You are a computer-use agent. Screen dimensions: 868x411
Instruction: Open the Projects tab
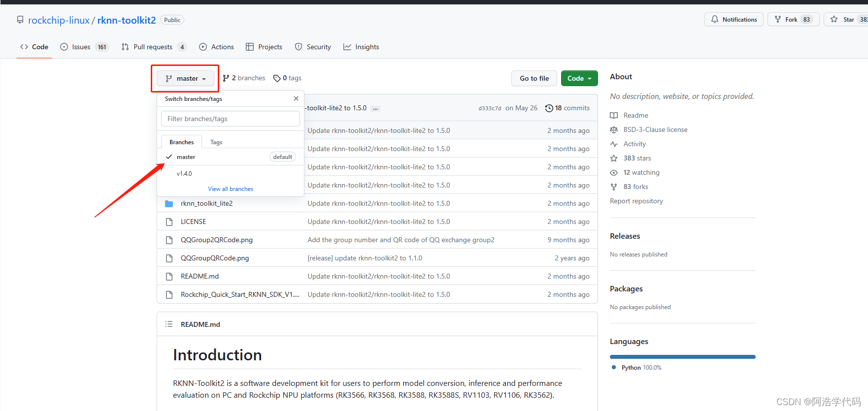[264, 47]
